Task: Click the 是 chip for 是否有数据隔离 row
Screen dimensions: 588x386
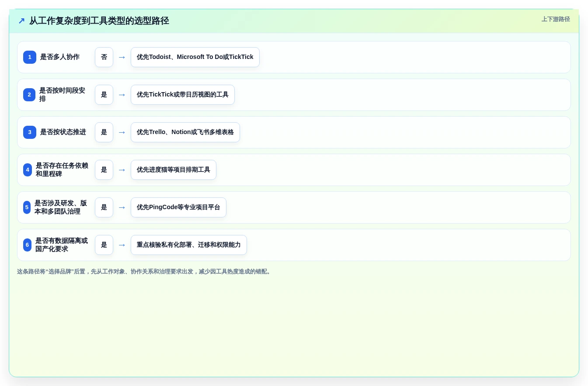Action: click(104, 245)
